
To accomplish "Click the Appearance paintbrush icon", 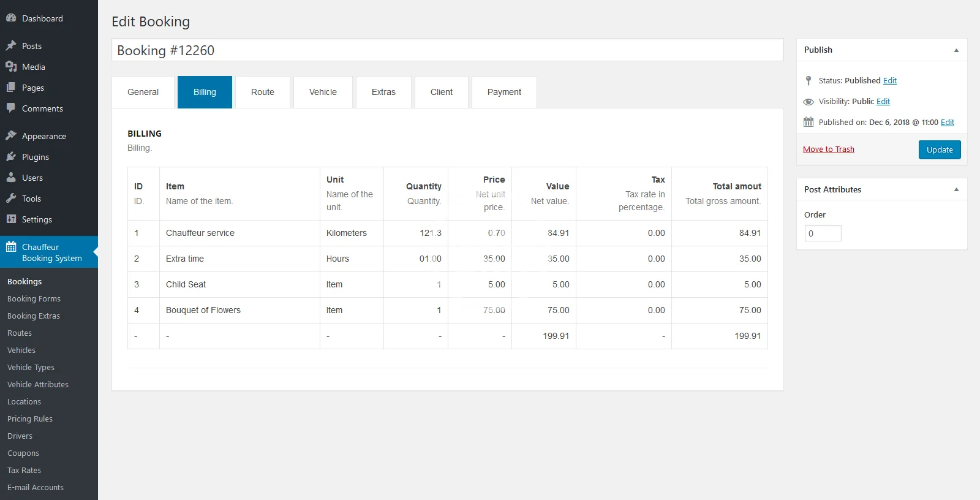I will 11,136.
